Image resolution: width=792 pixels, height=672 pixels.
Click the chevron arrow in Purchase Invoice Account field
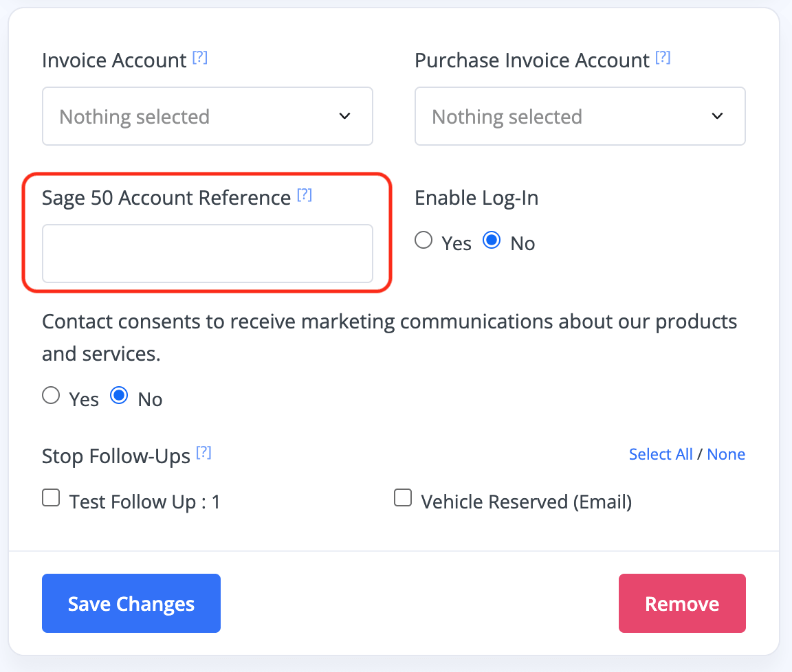click(718, 116)
